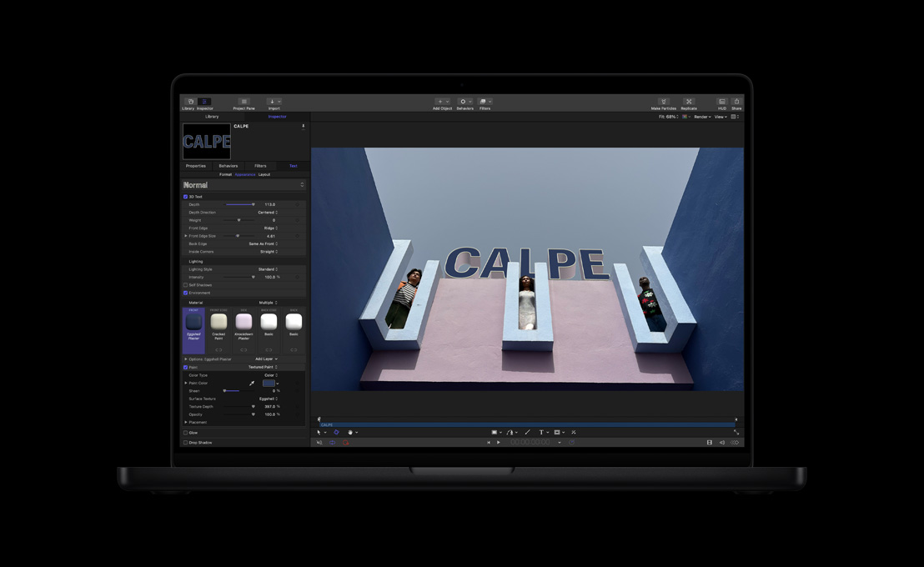Switch to the Layout sub-tab
This screenshot has width=924, height=567.
click(x=264, y=175)
